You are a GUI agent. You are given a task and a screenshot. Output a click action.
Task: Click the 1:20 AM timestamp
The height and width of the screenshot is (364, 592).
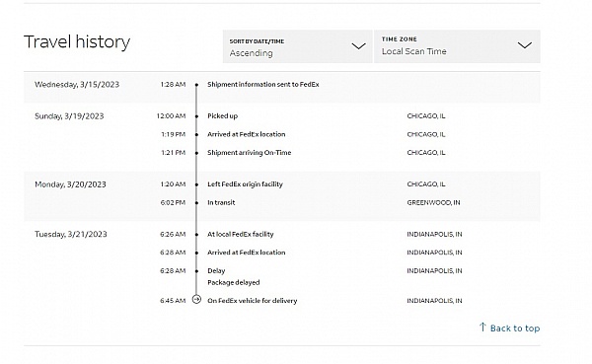click(173, 184)
